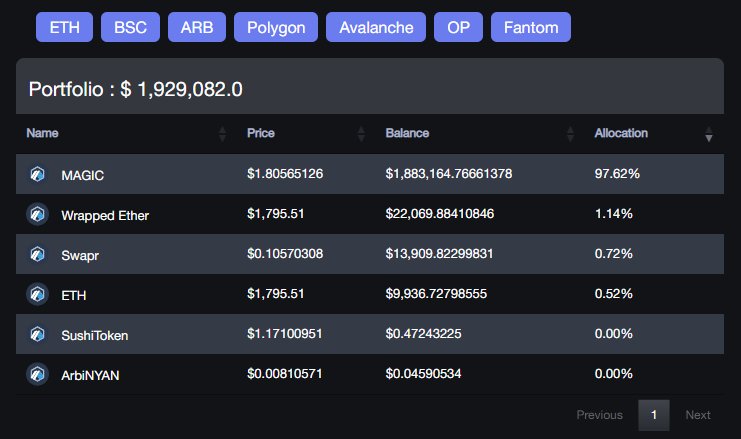Sort table by Balance column arrows
Screen dimensions: 741x439
point(570,134)
